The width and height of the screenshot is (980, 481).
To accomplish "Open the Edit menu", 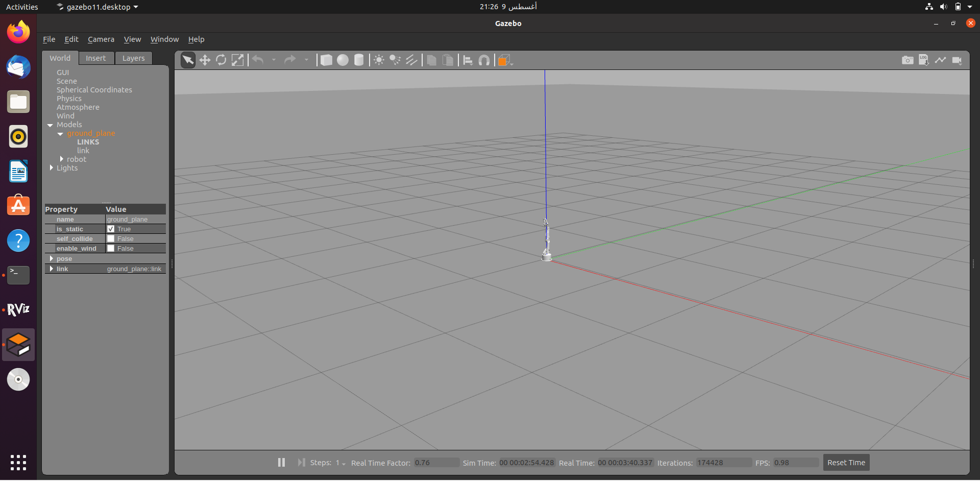I will pos(71,39).
